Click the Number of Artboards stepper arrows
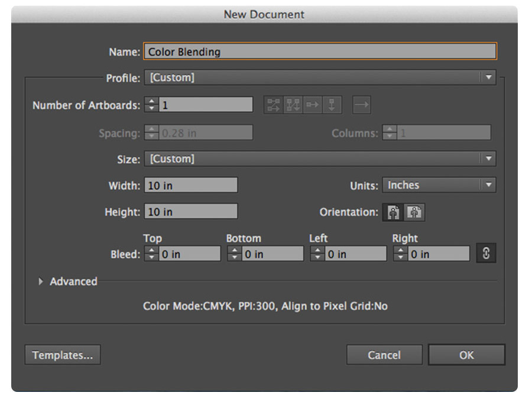Image resolution: width=532 pixels, height=399 pixels. point(151,105)
